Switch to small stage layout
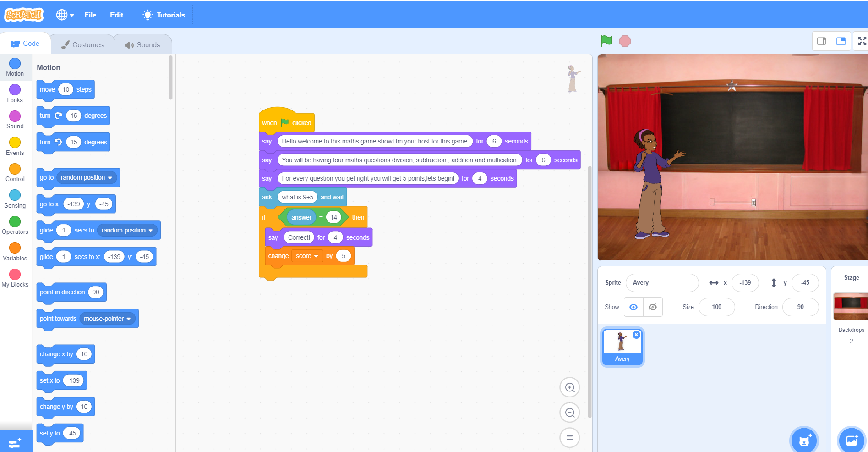Image resolution: width=868 pixels, height=452 pixels. coord(822,41)
